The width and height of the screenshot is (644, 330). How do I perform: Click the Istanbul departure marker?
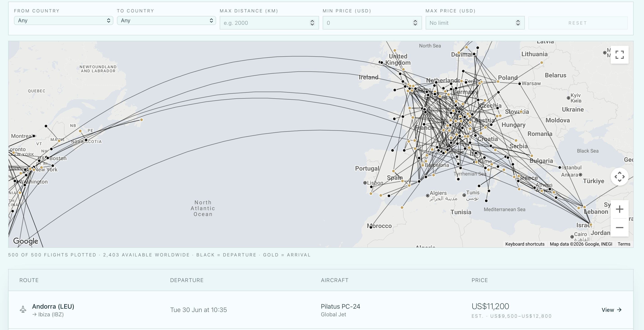(x=560, y=167)
